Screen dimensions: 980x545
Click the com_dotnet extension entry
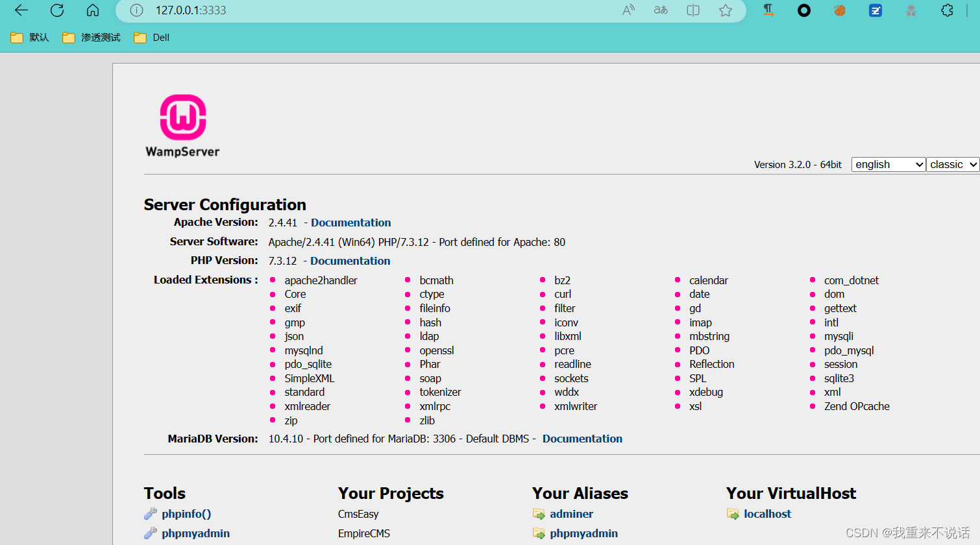(x=851, y=280)
